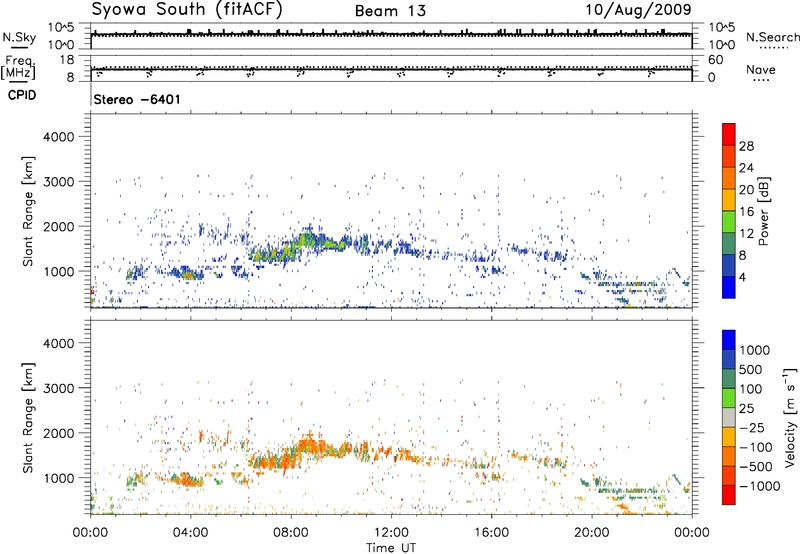Click the '18' frequency axis tick label
The width and height of the screenshot is (800, 554).
[67, 60]
